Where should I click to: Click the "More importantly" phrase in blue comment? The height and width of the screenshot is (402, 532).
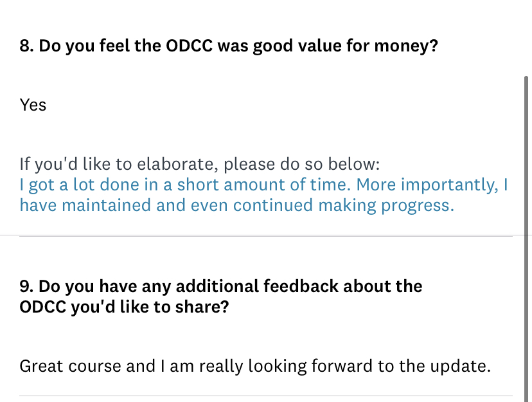point(427,185)
